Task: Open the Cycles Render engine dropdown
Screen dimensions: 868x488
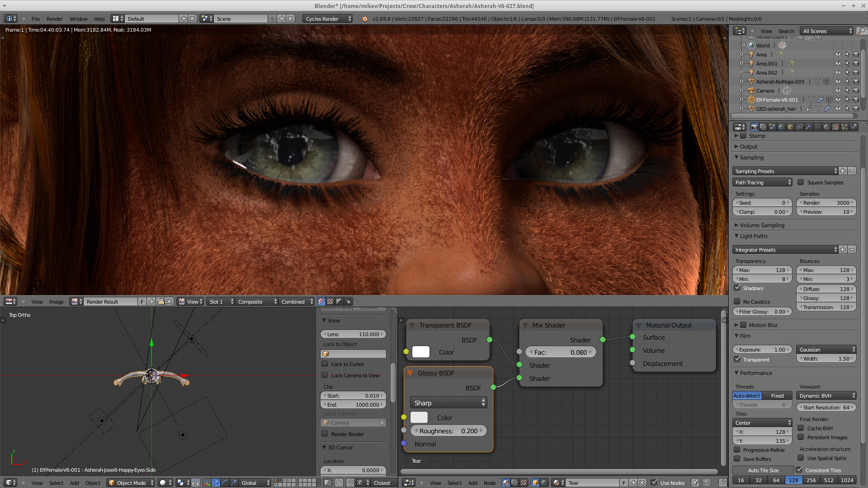Action: point(328,19)
